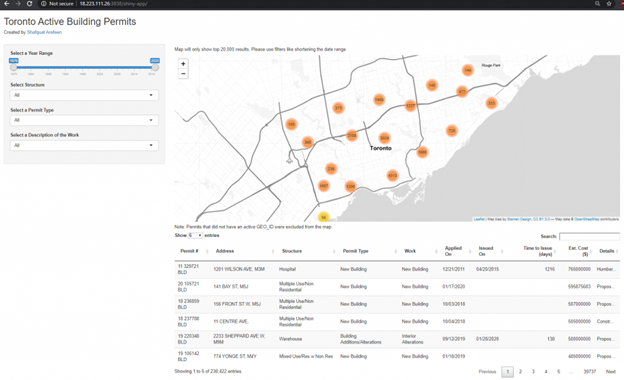Open the orange cluster next to the Toronto label

point(384,138)
